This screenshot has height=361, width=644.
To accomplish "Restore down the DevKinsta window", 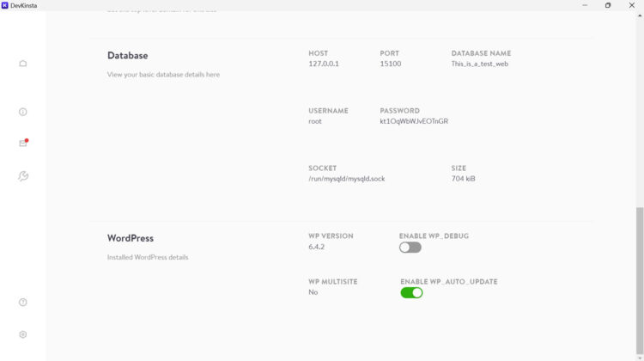I will click(x=608, y=5).
